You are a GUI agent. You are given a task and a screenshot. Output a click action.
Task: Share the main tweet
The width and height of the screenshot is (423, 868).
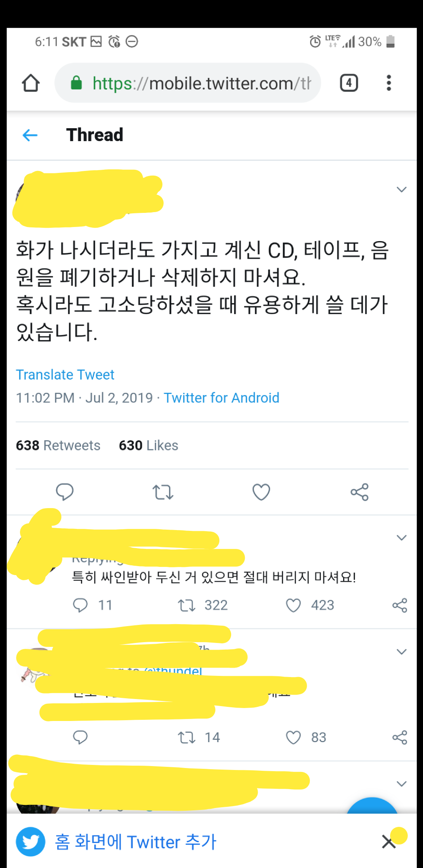point(360,492)
